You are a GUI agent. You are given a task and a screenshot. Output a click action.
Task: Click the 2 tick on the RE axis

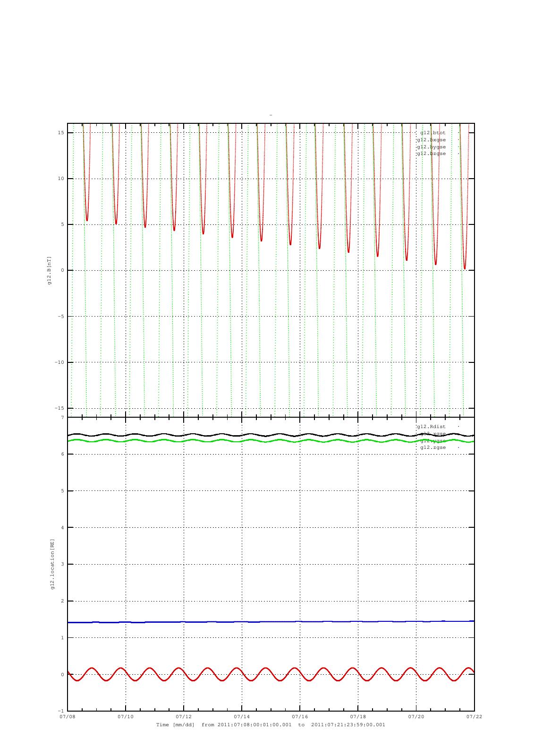pyautogui.click(x=62, y=601)
